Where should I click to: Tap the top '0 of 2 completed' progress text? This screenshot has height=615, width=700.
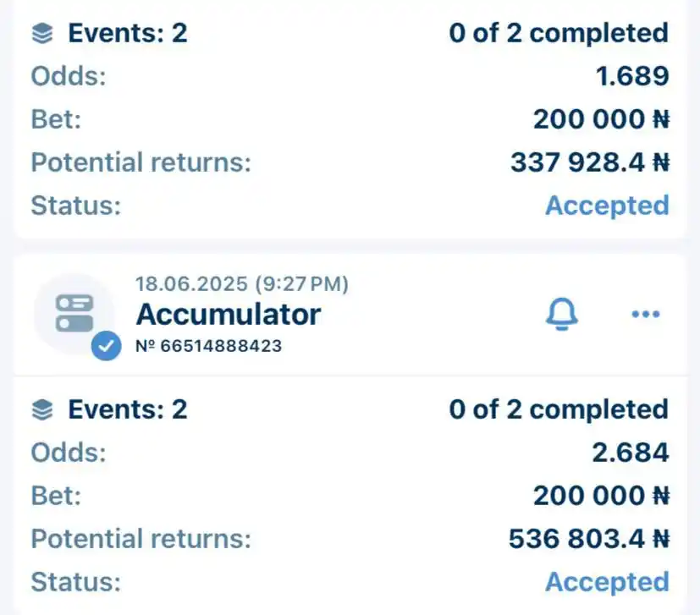coord(559,34)
